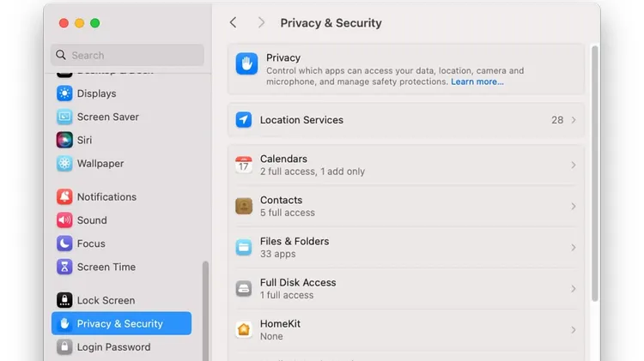Image resolution: width=644 pixels, height=361 pixels.
Task: Expand the Full Disk Access chevron
Action: [x=574, y=289]
